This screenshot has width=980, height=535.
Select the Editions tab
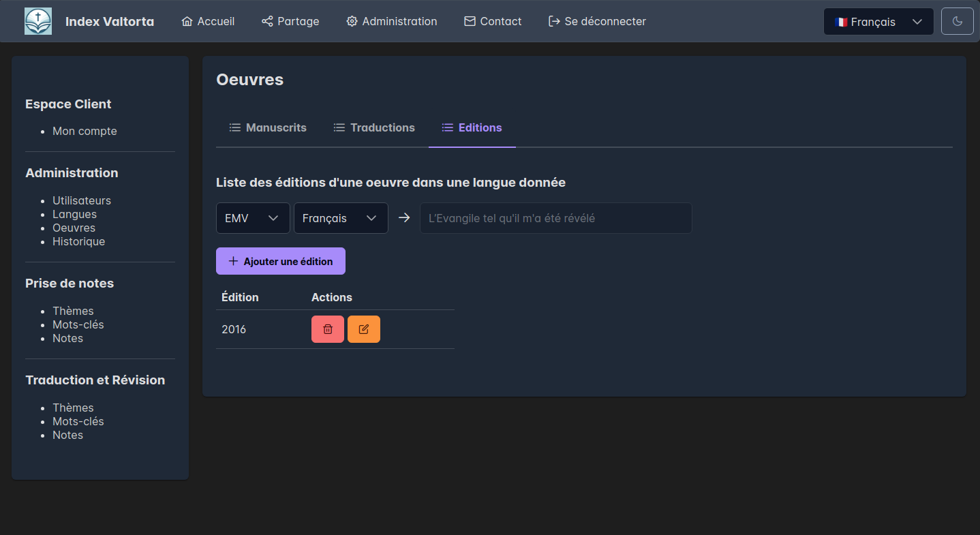[x=472, y=127]
